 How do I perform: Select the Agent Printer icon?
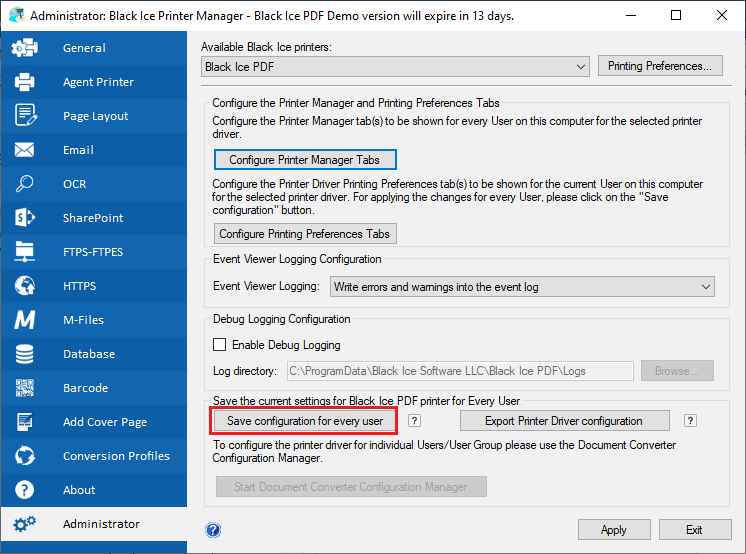click(x=25, y=82)
